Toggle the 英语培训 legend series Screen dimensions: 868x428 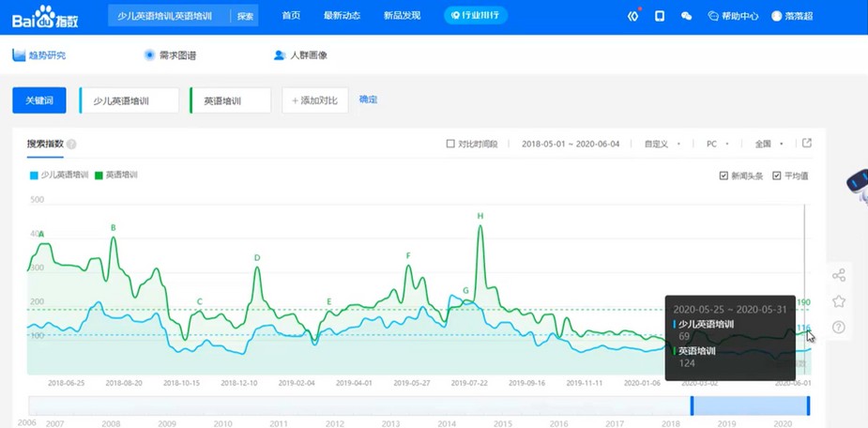click(x=116, y=175)
